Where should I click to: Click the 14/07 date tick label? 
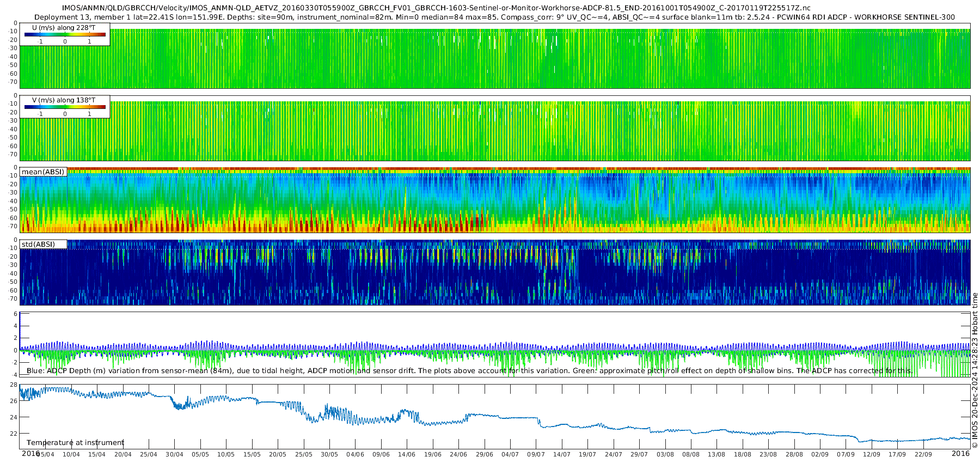click(x=562, y=455)
